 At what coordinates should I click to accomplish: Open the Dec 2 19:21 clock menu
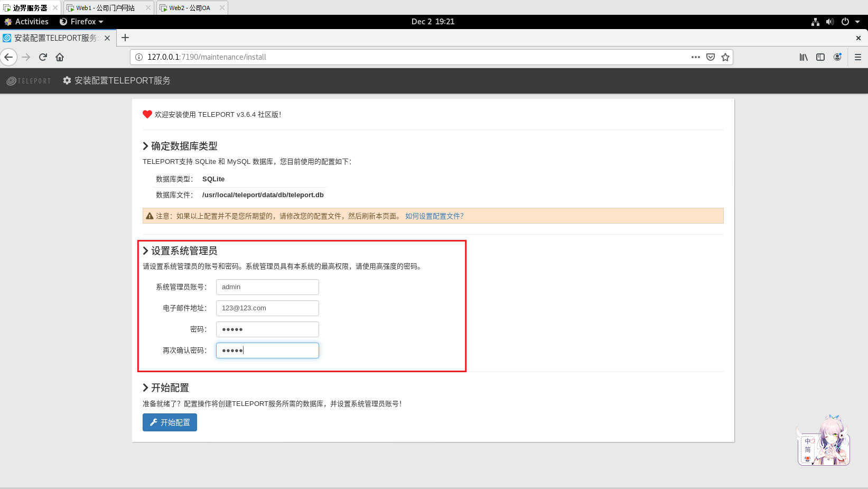(x=433, y=22)
